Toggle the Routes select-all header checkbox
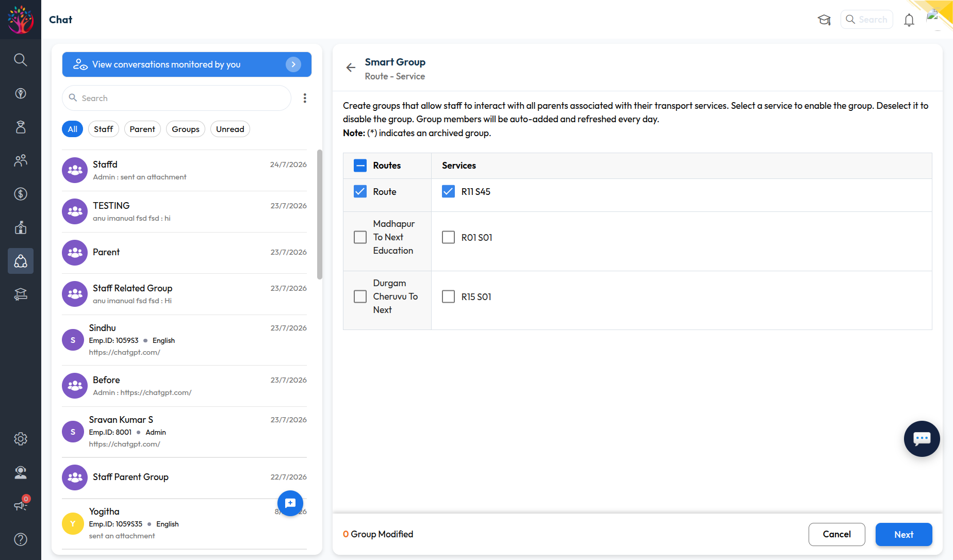The width and height of the screenshot is (953, 560). tap(360, 166)
